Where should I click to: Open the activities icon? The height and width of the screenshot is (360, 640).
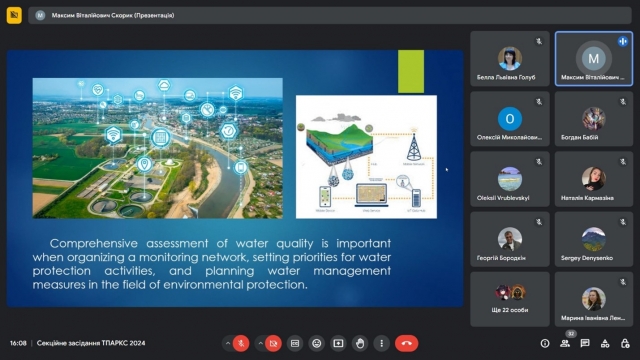[605, 343]
